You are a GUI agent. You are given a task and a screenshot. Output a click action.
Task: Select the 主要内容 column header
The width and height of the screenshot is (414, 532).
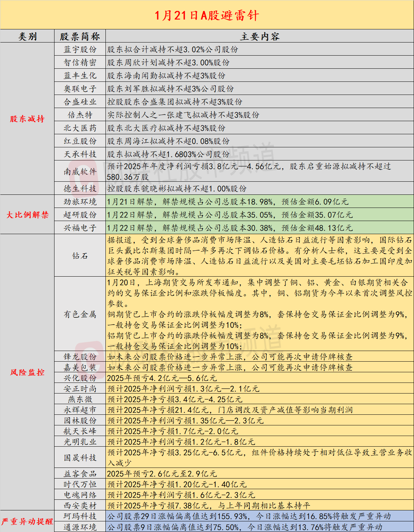(260, 36)
